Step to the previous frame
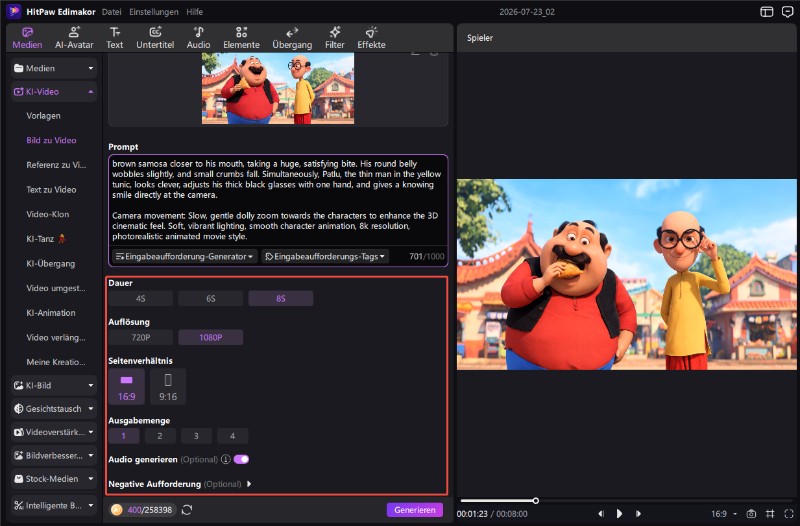Screen dimensions: 800x526 point(601,514)
